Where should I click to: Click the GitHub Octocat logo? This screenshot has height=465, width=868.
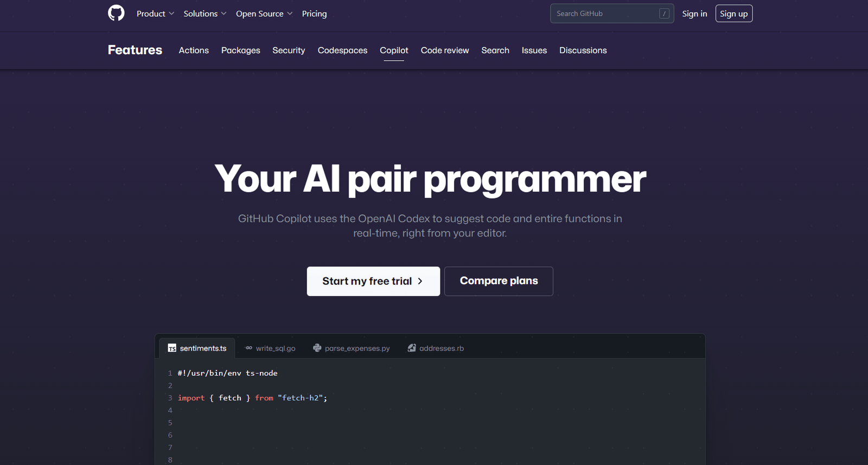[x=116, y=13]
